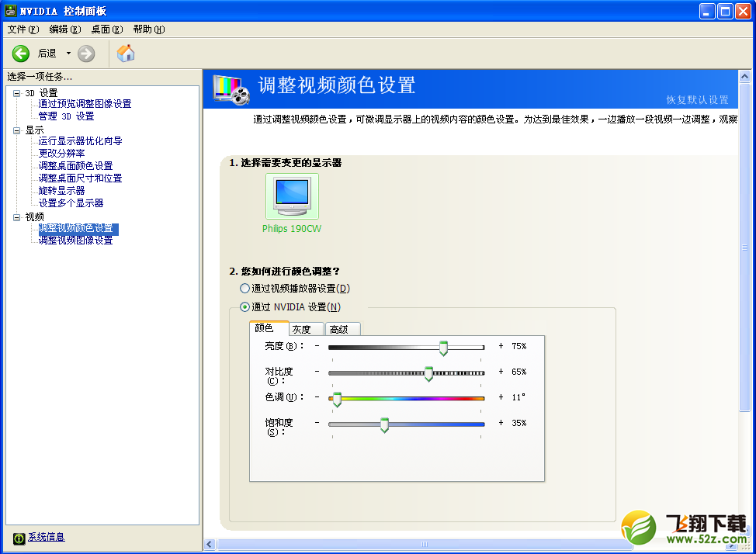Image resolution: width=756 pixels, height=554 pixels.
Task: Click the saturation (饱和度) slider thumb
Action: click(x=384, y=424)
